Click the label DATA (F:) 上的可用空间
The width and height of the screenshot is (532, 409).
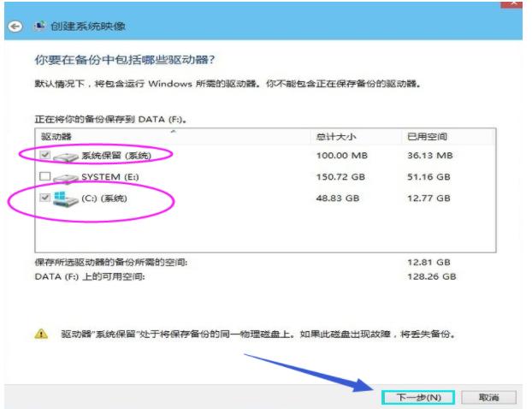click(90, 276)
